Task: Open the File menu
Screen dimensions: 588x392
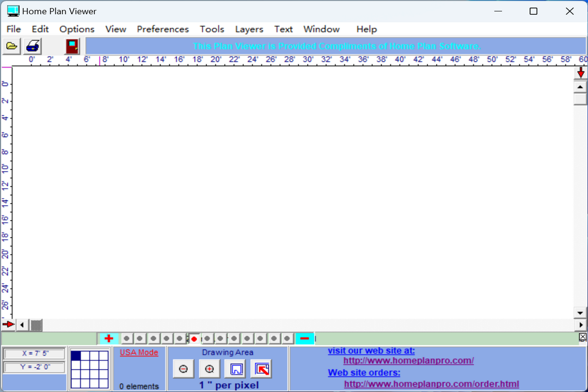Action: coord(14,29)
